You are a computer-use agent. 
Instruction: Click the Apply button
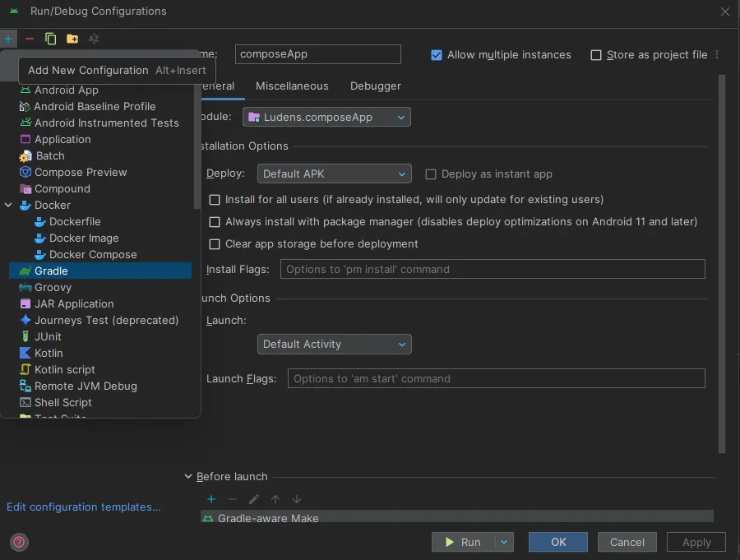point(696,542)
